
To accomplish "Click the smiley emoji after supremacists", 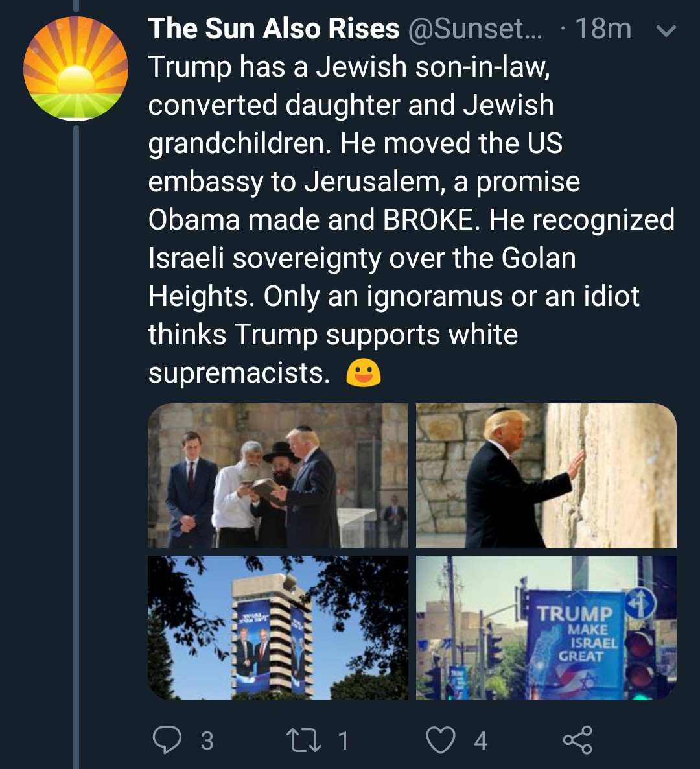I will 364,373.
